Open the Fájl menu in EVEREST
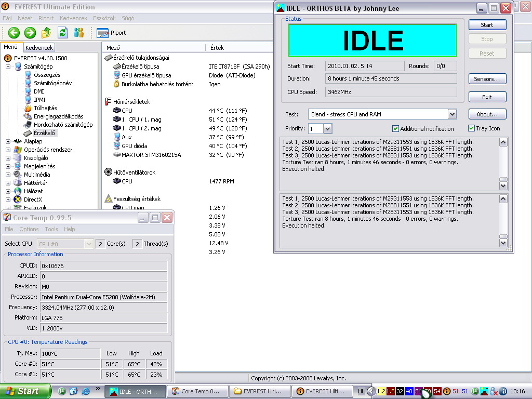 (7, 18)
